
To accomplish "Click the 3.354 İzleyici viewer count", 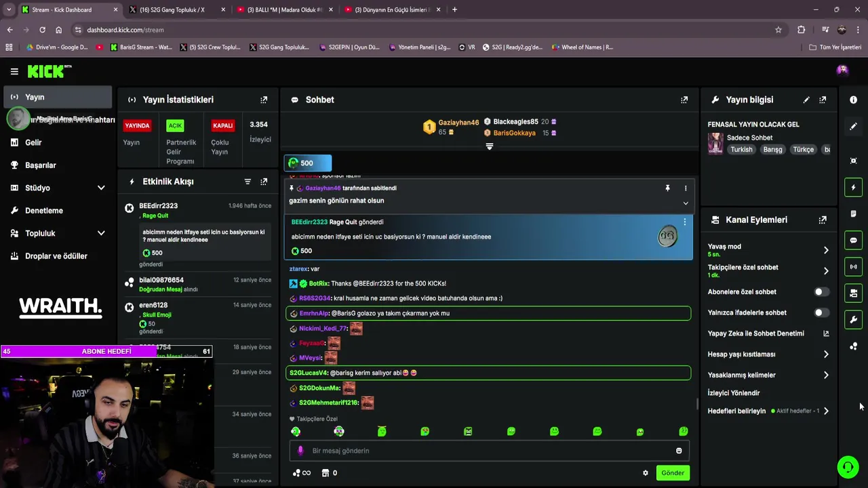I will [260, 132].
